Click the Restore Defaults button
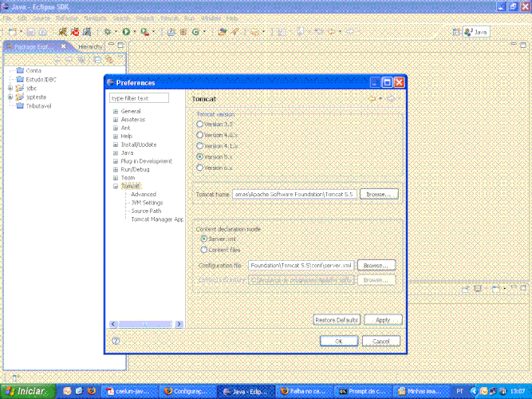532x399 pixels. [337, 320]
